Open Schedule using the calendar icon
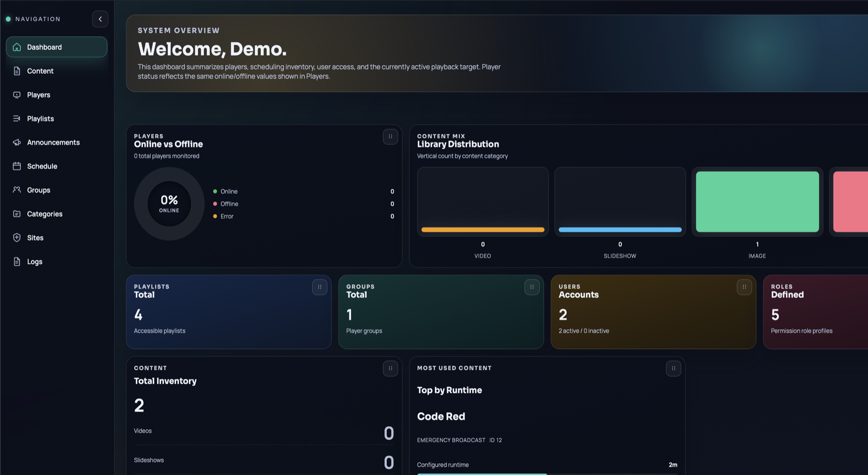This screenshot has height=475, width=868. click(17, 166)
